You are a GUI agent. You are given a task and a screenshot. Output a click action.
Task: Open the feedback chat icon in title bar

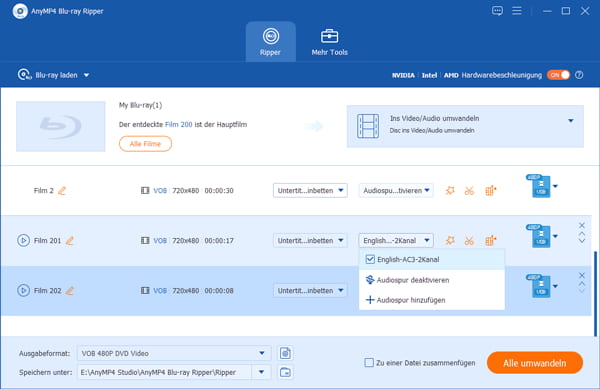(497, 11)
